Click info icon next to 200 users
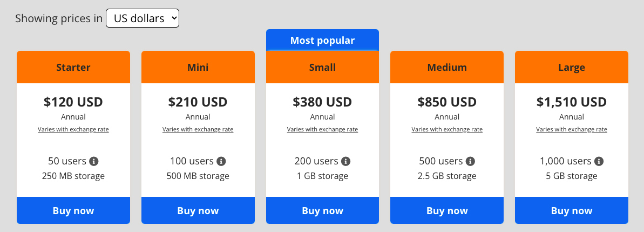Screen dimensions: 644x232 click(346, 161)
